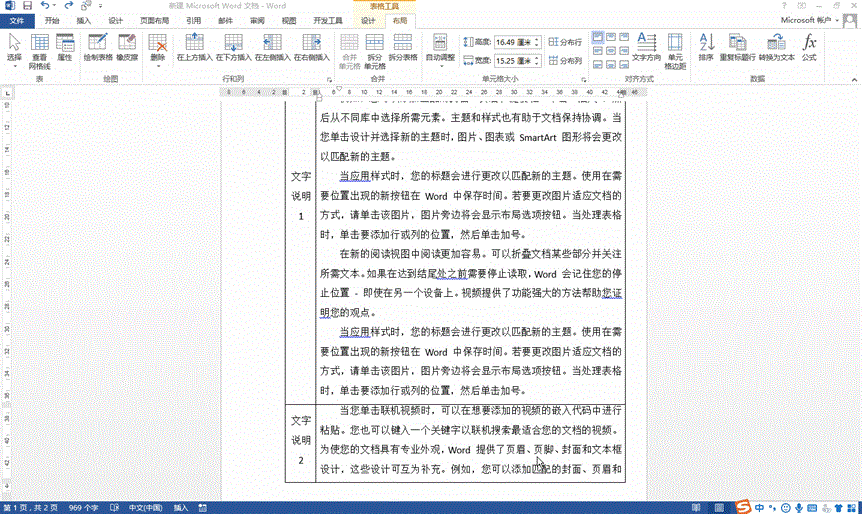Toggle the top-left cell alignment option
This screenshot has width=862, height=514.
point(598,37)
